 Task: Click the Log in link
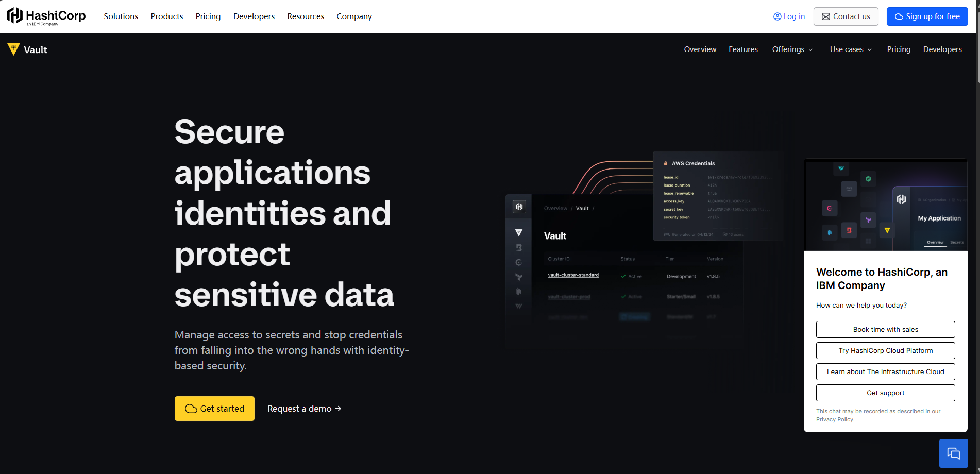[789, 16]
